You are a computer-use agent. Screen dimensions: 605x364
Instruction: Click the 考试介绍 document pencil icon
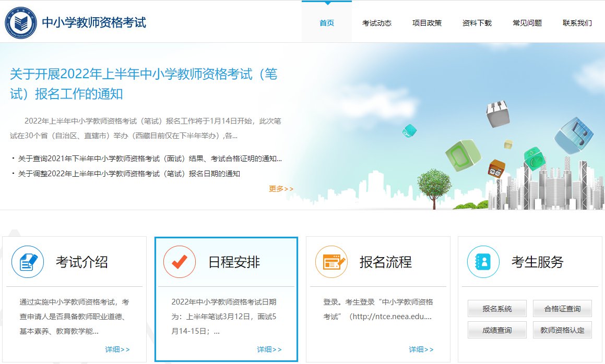28,262
